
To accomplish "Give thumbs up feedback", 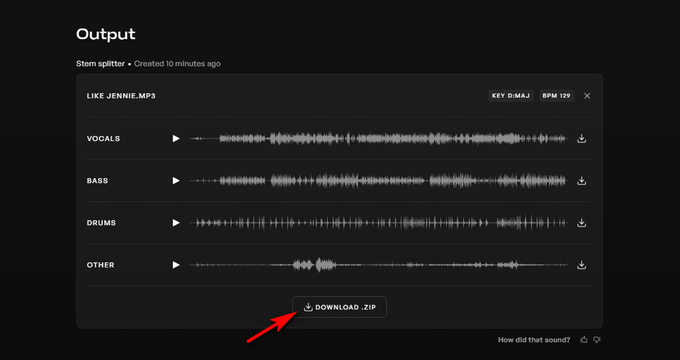I will pyautogui.click(x=584, y=340).
